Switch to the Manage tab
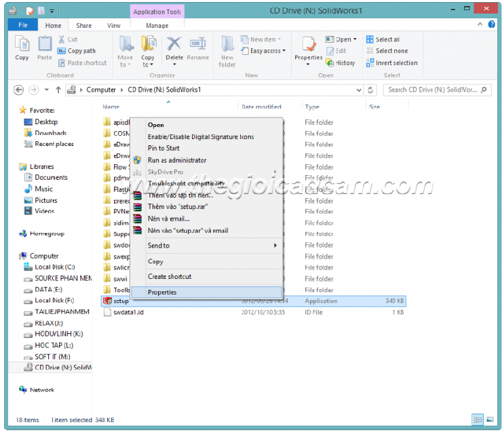Viewport: 504px width, 431px height. click(x=157, y=25)
